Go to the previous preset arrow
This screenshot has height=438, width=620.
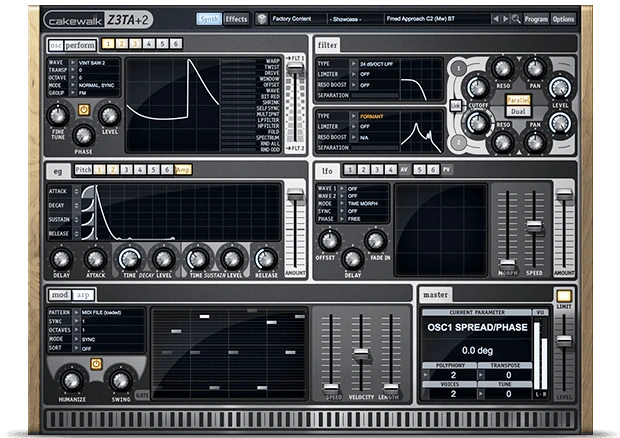click(x=495, y=19)
